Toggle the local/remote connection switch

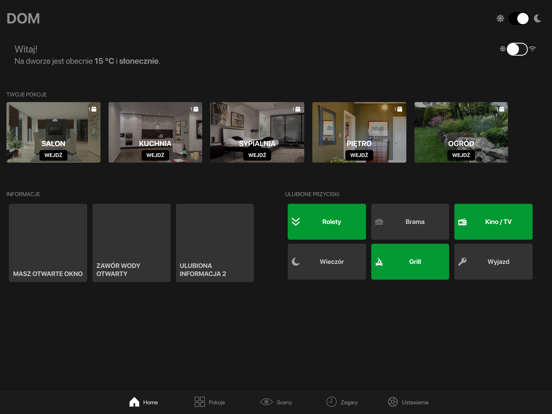pos(517,49)
